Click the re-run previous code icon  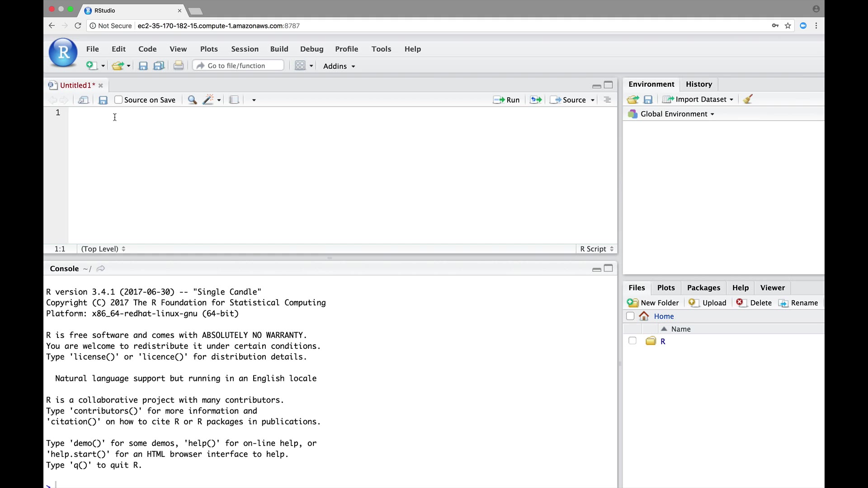point(536,100)
